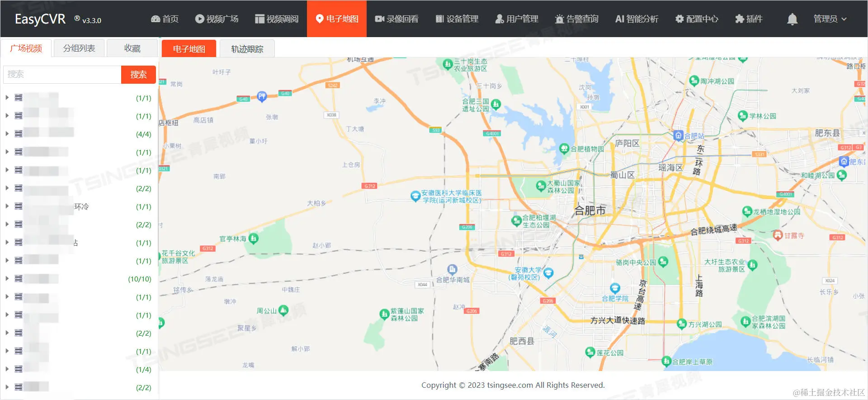Click the 骆岗中央公园 marker icon
The width and height of the screenshot is (868, 400).
click(x=663, y=262)
